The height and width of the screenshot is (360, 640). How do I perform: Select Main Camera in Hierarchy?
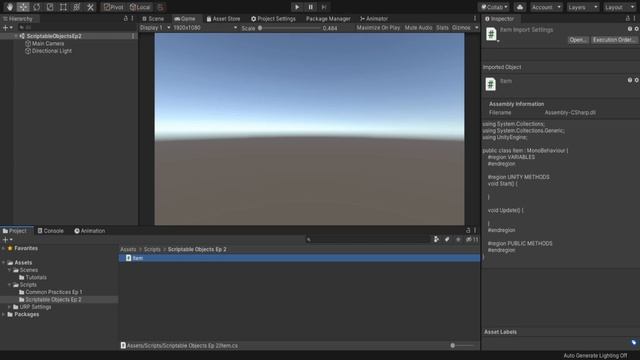coord(48,43)
